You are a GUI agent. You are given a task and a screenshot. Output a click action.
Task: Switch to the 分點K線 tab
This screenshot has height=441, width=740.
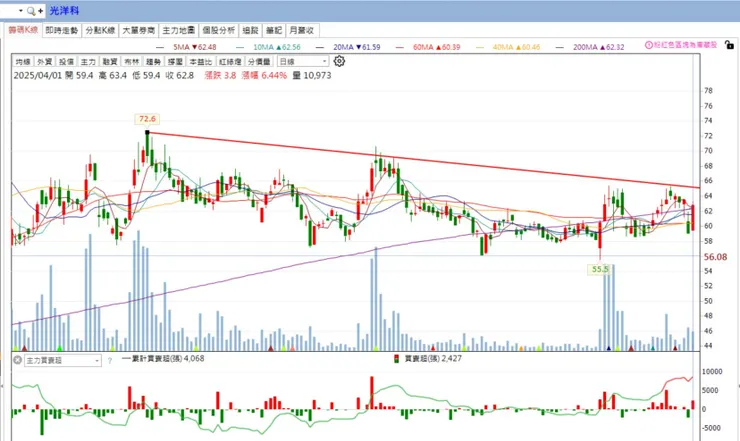point(101,30)
